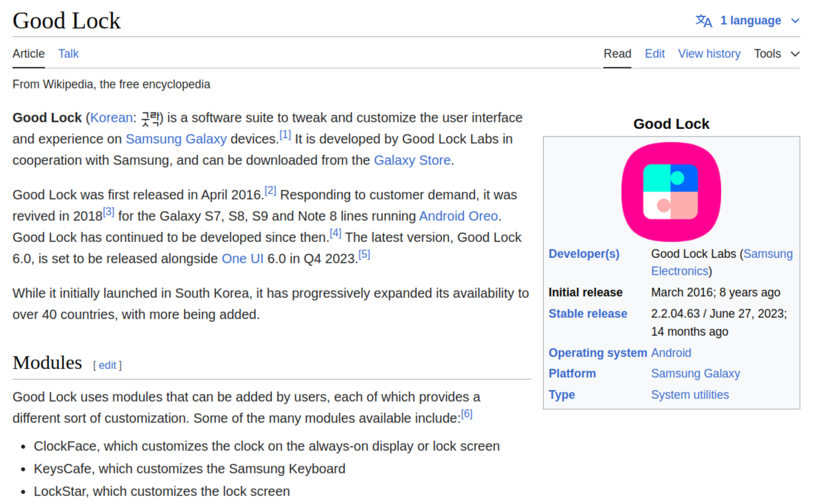This screenshot has width=823, height=504.
Task: Follow the Android link in infobox
Action: pyautogui.click(x=671, y=353)
